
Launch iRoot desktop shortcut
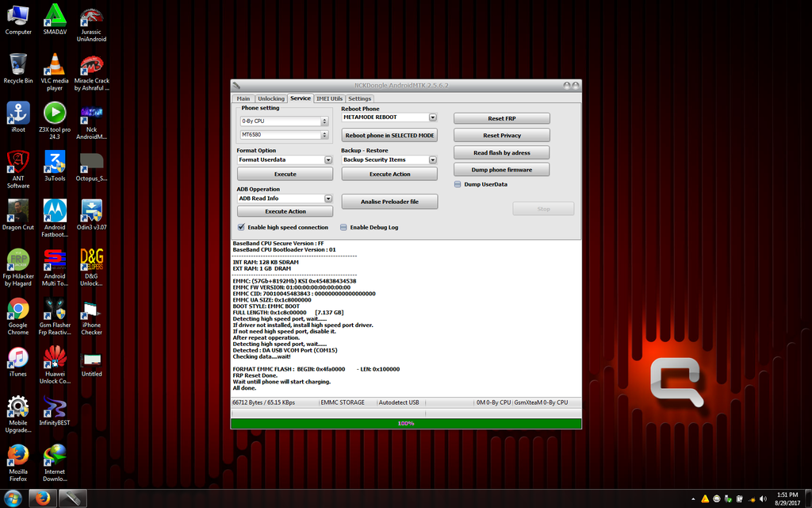click(x=18, y=117)
